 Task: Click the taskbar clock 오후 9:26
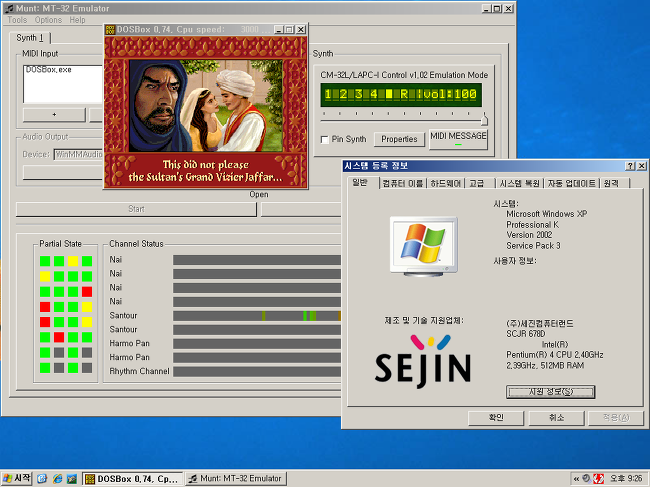click(x=626, y=479)
